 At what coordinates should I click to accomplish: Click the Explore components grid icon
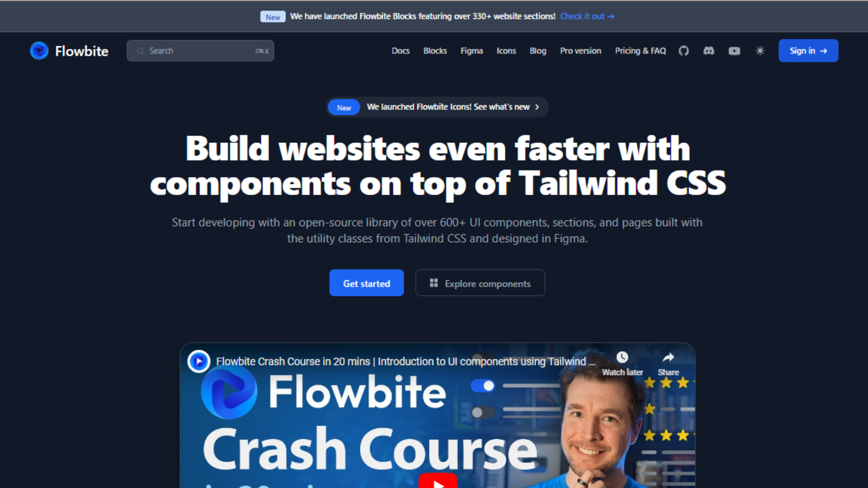click(434, 283)
